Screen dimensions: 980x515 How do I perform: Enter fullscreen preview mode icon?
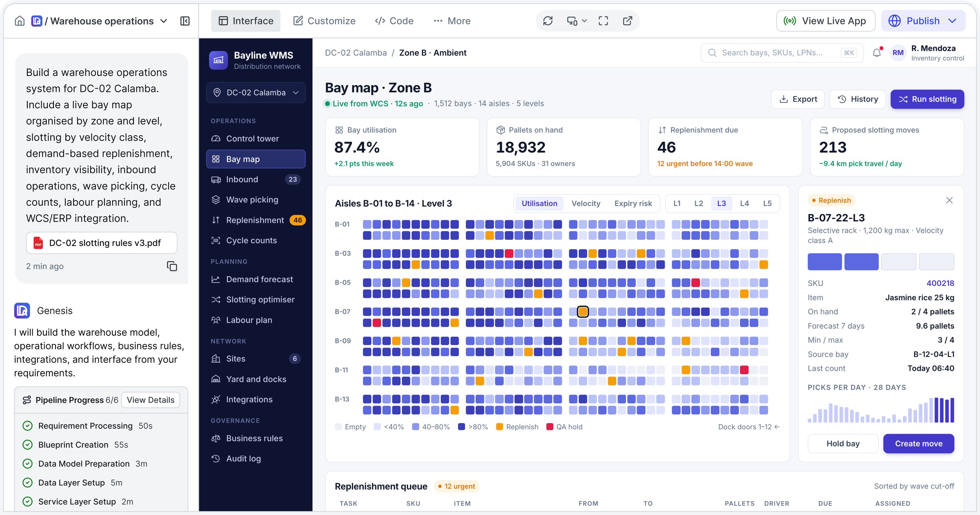603,21
